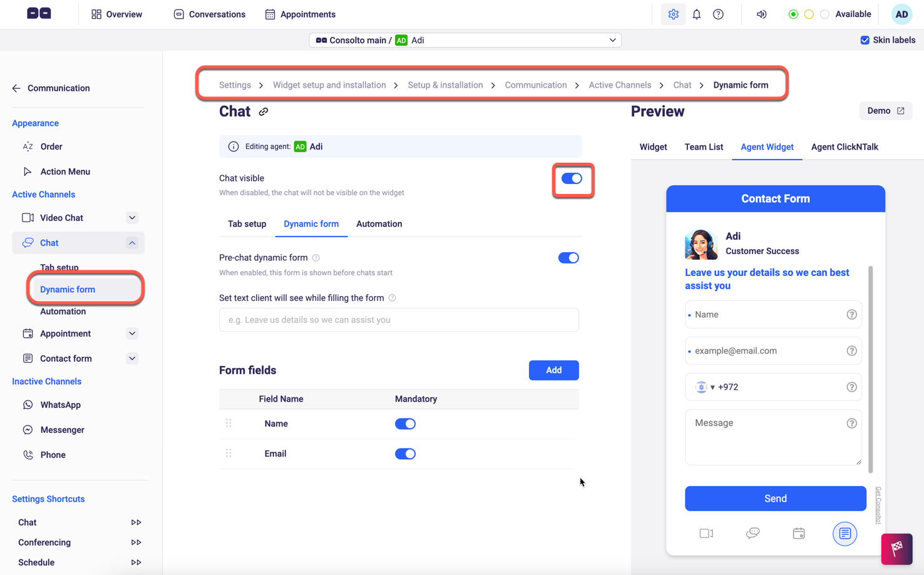Open notifications bell icon
Screen dimensions: 924x575
pyautogui.click(x=697, y=14)
